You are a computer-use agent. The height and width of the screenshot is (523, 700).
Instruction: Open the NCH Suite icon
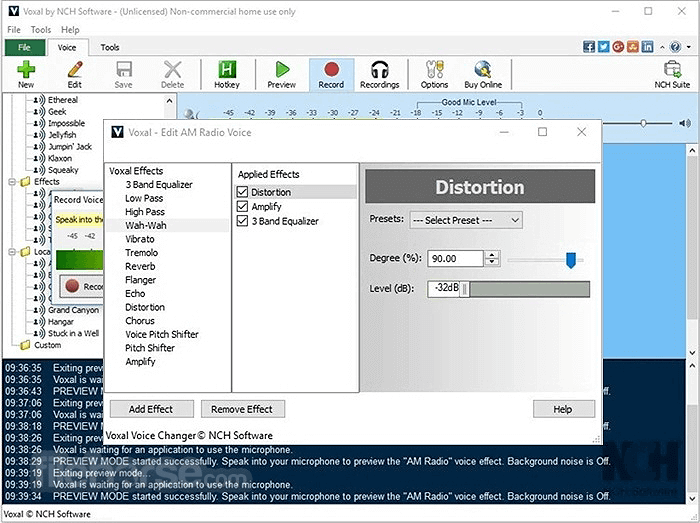(671, 70)
